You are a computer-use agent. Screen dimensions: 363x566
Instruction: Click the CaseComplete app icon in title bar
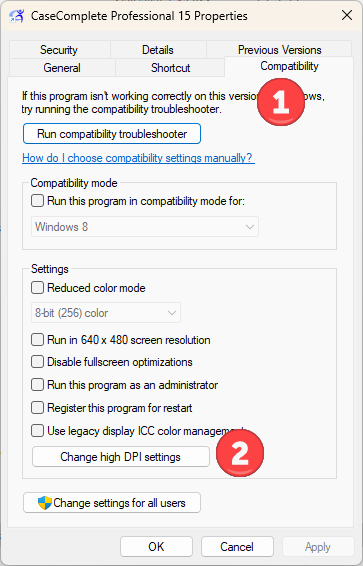[16, 16]
